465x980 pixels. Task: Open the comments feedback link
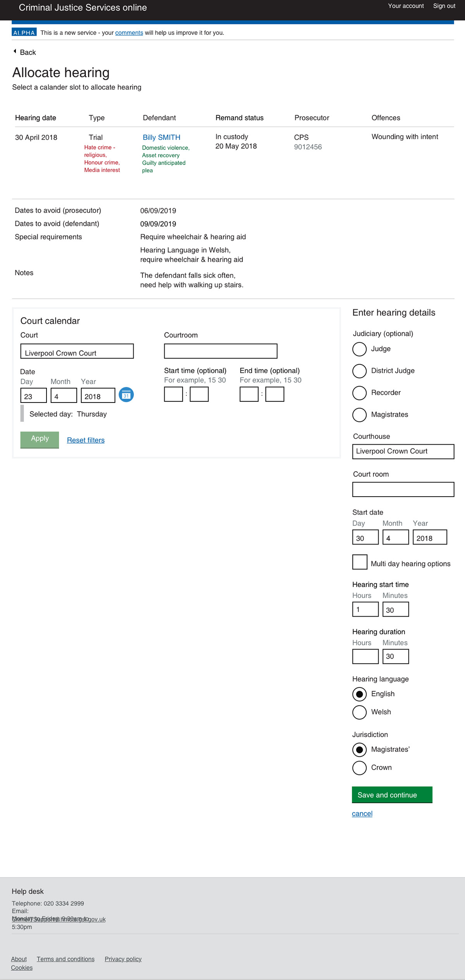[x=129, y=33]
